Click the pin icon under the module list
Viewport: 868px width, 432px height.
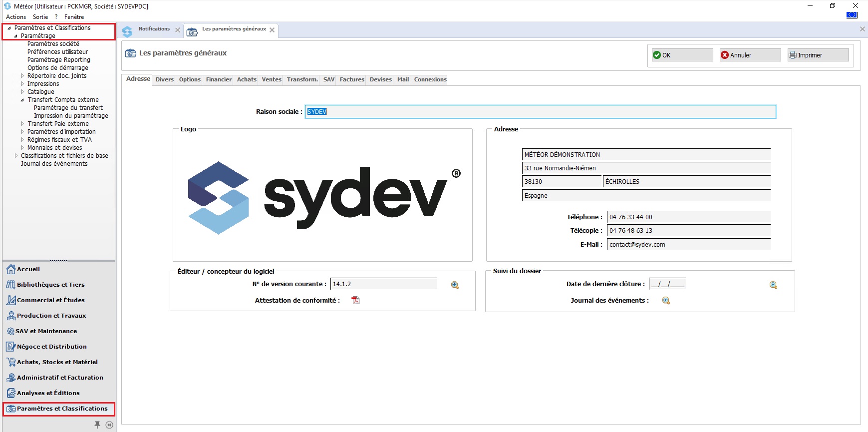(x=97, y=425)
